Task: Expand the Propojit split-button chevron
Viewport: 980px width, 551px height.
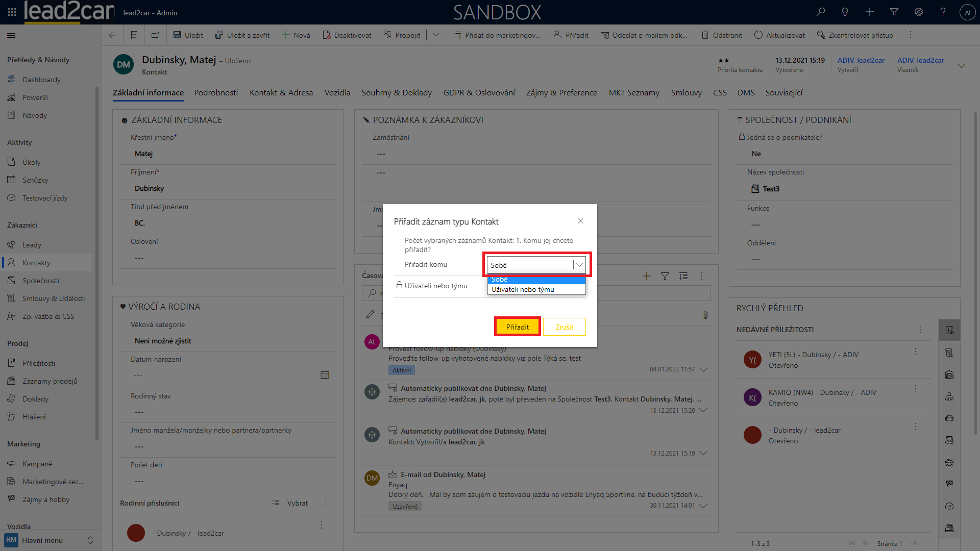Action: [x=436, y=35]
